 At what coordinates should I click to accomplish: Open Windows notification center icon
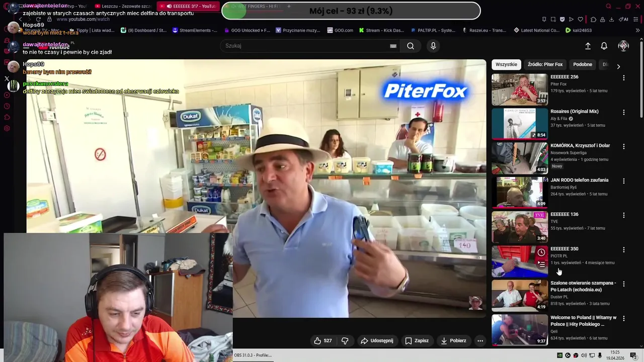tap(633, 355)
